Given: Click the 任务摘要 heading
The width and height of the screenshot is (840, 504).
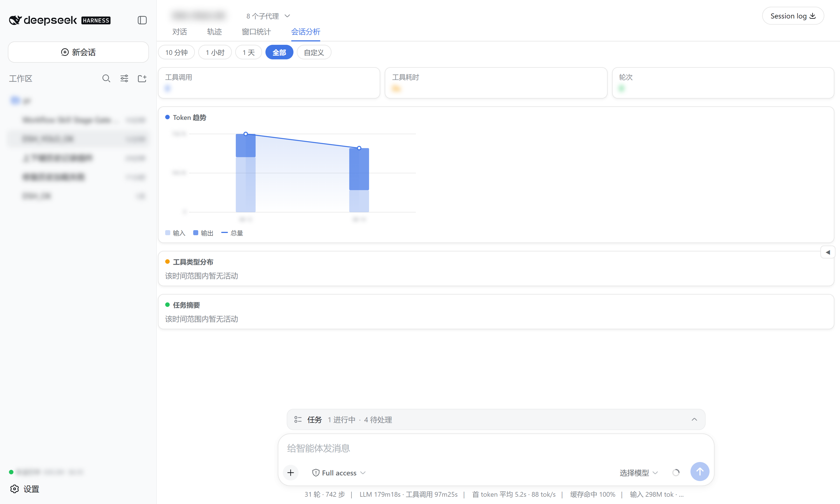Looking at the screenshot, I should coord(186,305).
